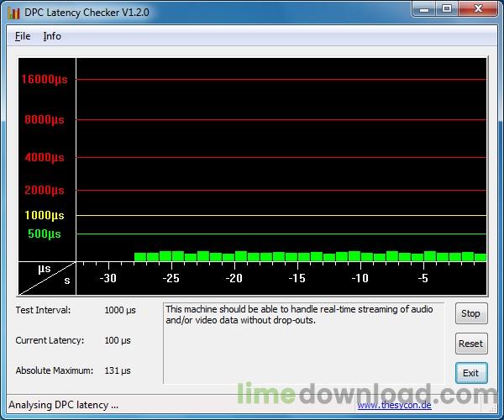Image resolution: width=504 pixels, height=420 pixels.
Task: Follow the www.thesycon.de link
Action: tap(394, 405)
